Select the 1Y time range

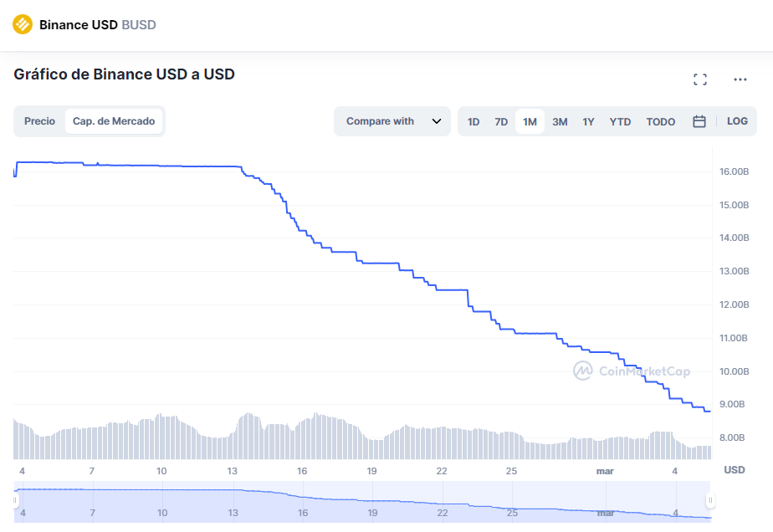pos(588,122)
